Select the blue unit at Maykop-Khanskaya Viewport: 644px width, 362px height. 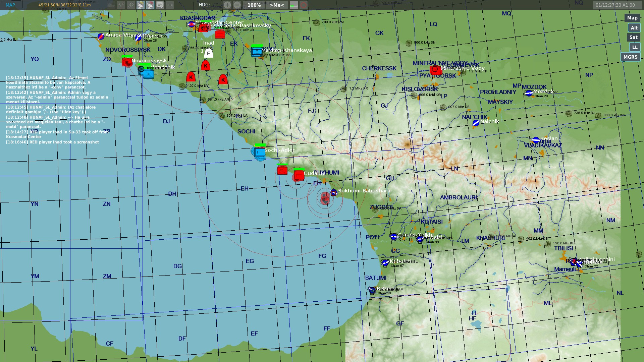[x=257, y=52]
